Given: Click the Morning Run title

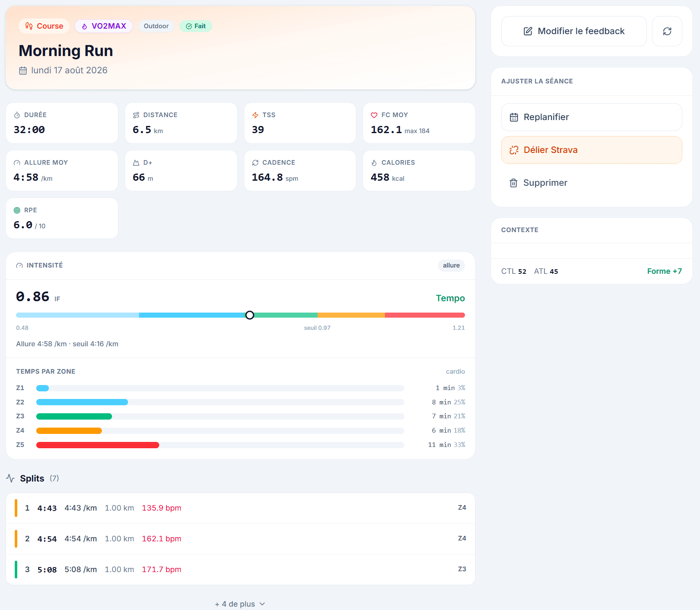Looking at the screenshot, I should [66, 51].
